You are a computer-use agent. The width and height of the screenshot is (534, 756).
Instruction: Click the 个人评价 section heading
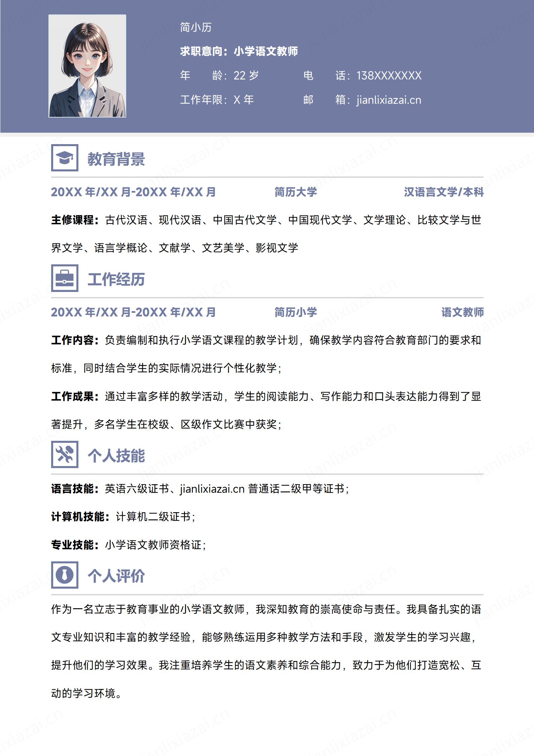click(x=116, y=576)
